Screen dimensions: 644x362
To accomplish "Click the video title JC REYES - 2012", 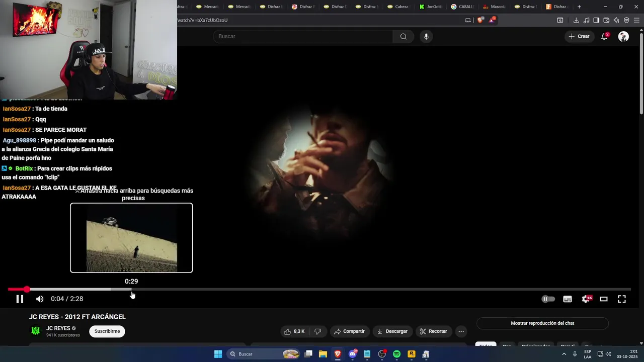I will [x=77, y=317].
